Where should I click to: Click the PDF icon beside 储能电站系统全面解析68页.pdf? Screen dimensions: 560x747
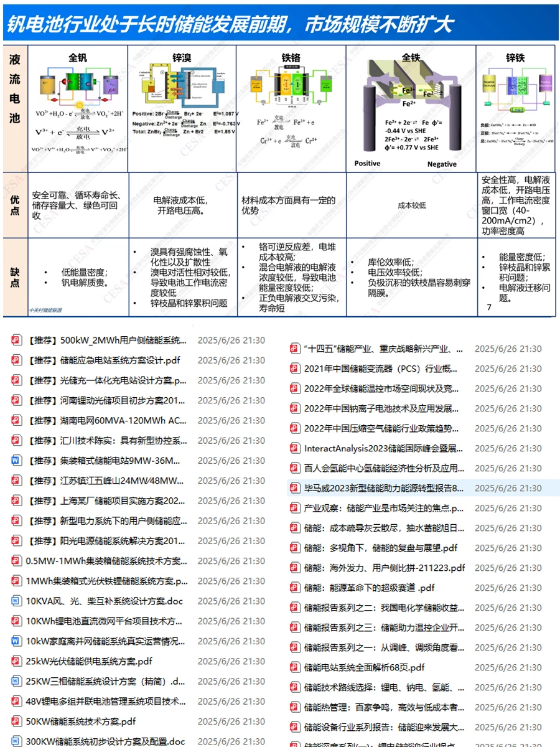292,667
